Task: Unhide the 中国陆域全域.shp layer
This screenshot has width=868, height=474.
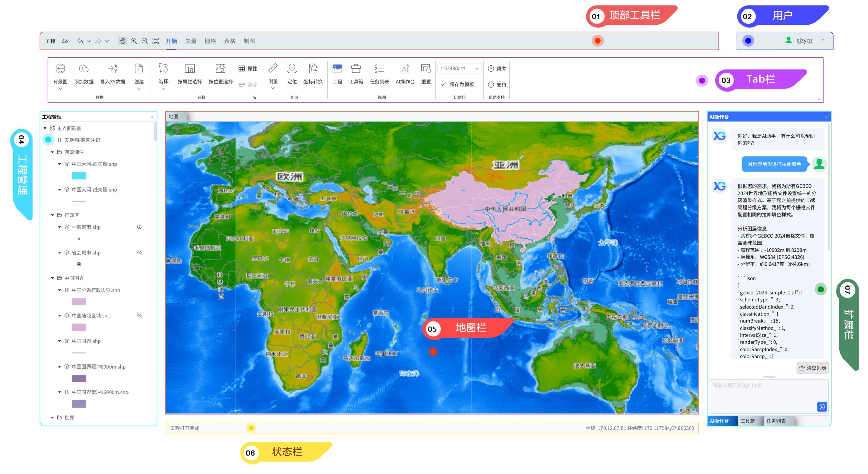Action: [139, 316]
